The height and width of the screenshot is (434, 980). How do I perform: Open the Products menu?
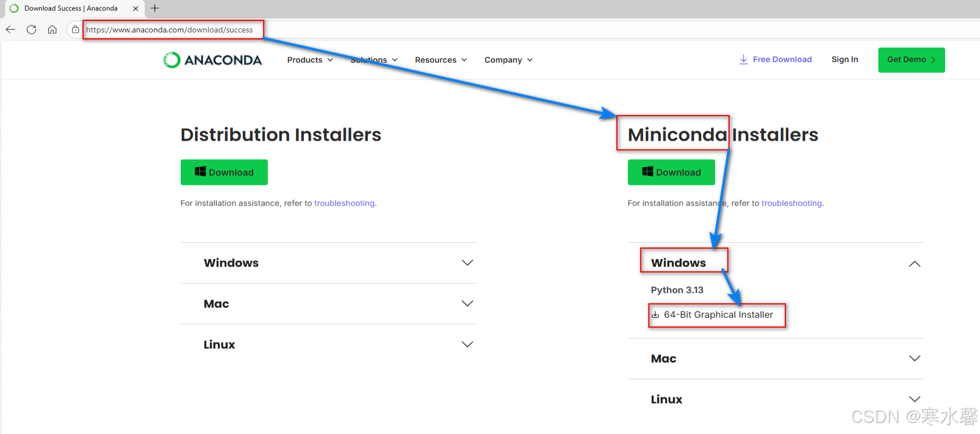tap(310, 60)
